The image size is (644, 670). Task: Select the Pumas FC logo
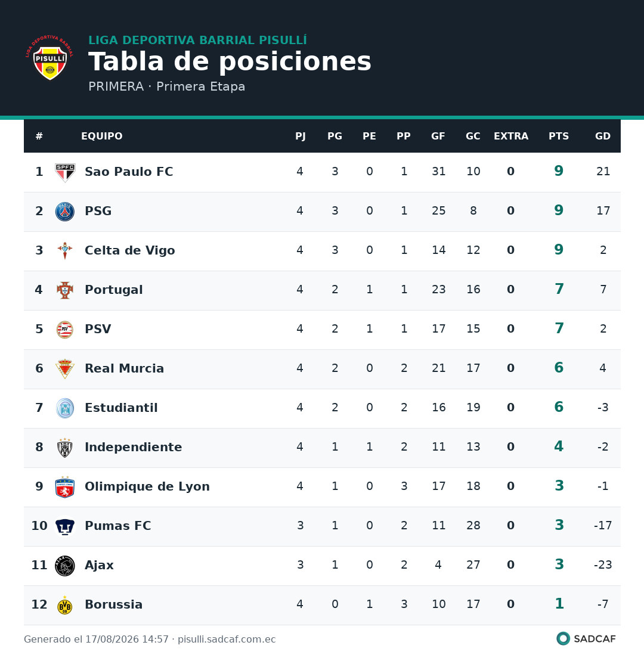pos(65,526)
